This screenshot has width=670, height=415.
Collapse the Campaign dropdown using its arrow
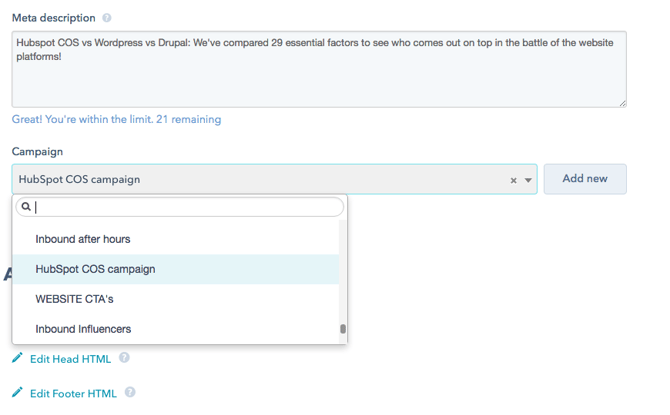pos(528,180)
